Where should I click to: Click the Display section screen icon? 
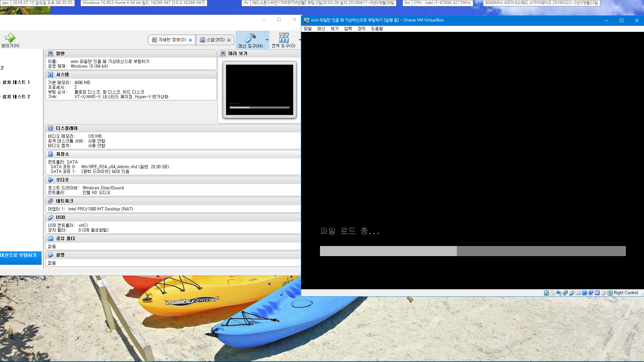click(51, 128)
